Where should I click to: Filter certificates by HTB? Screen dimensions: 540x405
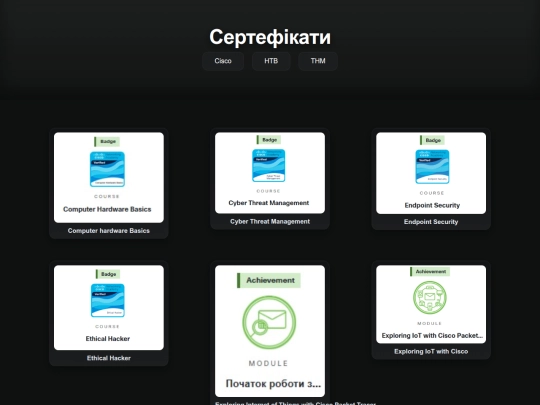click(271, 61)
